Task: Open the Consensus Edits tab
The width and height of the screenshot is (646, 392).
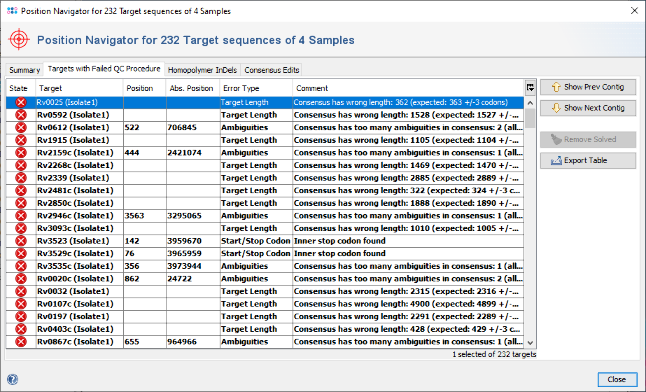Action: click(x=272, y=70)
